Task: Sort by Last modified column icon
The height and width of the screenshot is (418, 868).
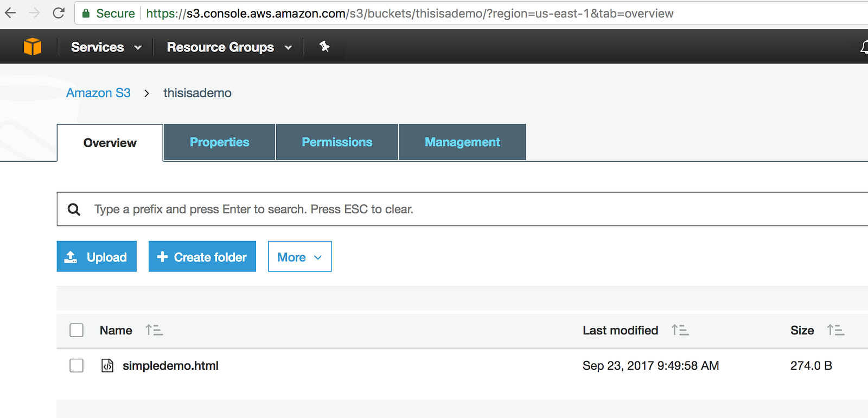Action: (680, 330)
